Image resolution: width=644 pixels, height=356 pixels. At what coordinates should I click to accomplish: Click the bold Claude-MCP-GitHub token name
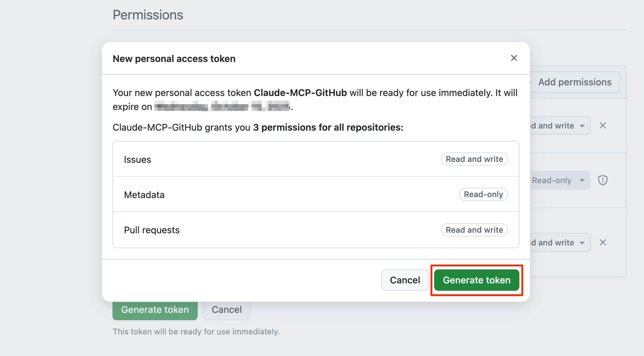tap(300, 93)
